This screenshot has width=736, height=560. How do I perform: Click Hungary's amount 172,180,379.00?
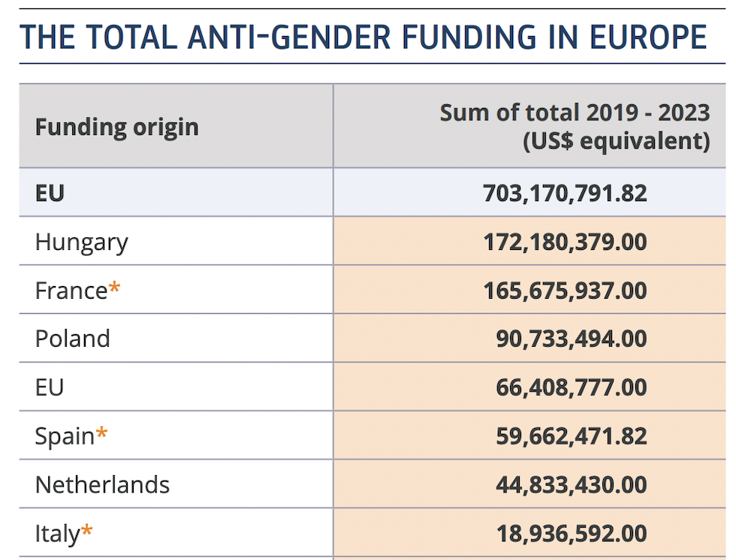coord(565,242)
